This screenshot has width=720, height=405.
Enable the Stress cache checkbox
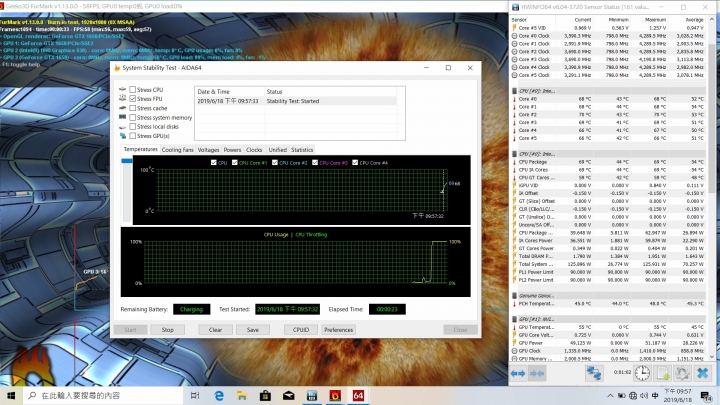tap(132, 108)
